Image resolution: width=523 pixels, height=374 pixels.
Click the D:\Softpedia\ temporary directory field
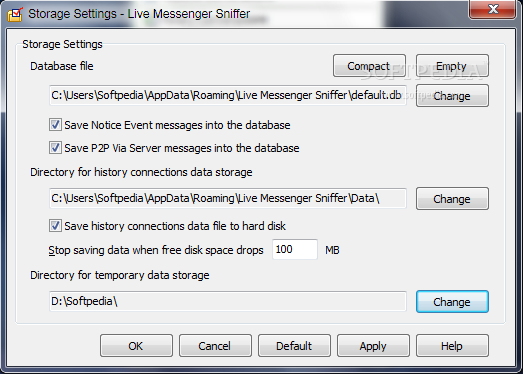point(228,301)
